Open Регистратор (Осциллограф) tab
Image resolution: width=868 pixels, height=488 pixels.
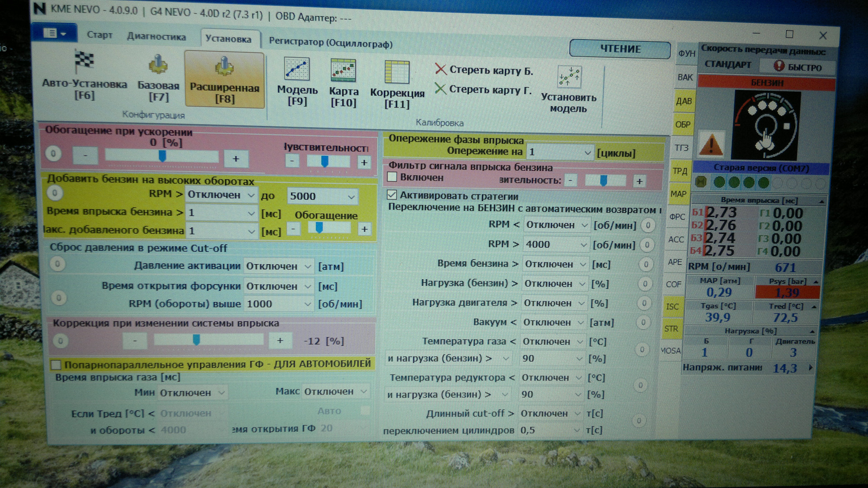click(330, 43)
